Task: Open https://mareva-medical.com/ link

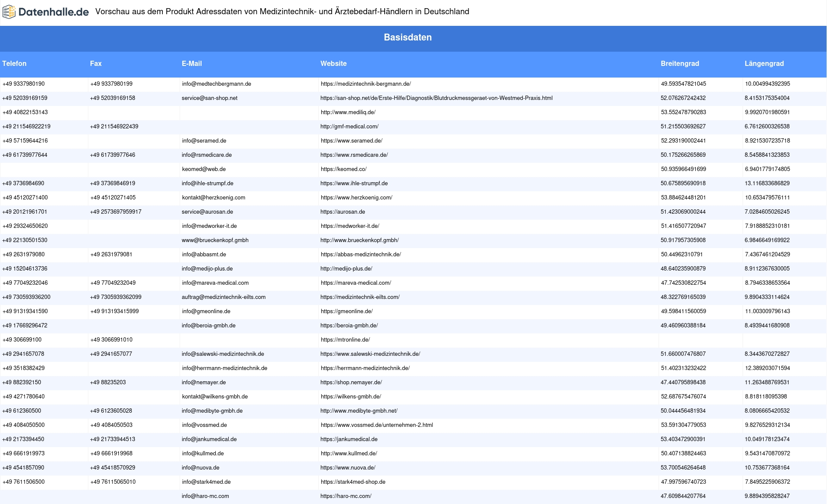Action: coord(356,283)
